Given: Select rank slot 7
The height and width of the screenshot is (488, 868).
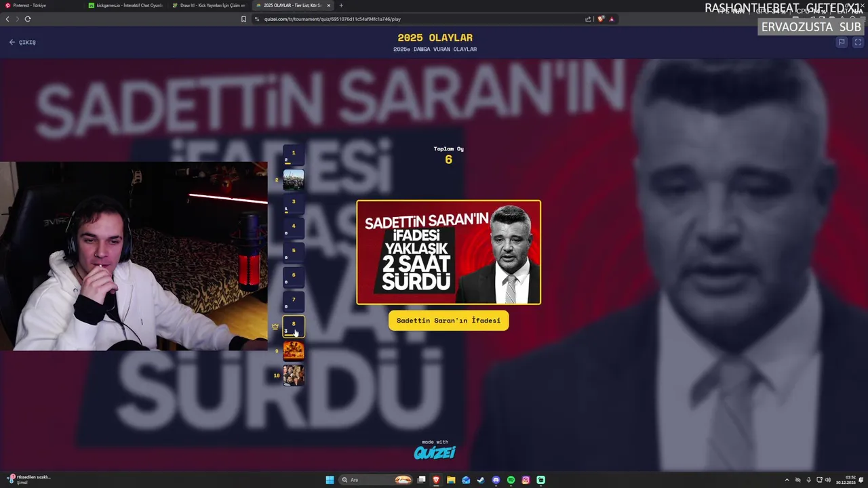Looking at the screenshot, I should coord(294,302).
